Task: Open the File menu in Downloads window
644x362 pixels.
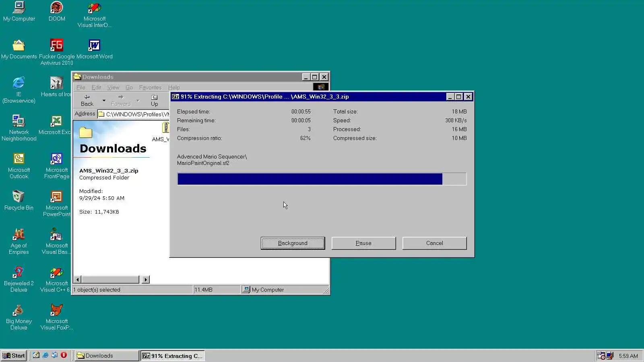Action: pos(81,87)
